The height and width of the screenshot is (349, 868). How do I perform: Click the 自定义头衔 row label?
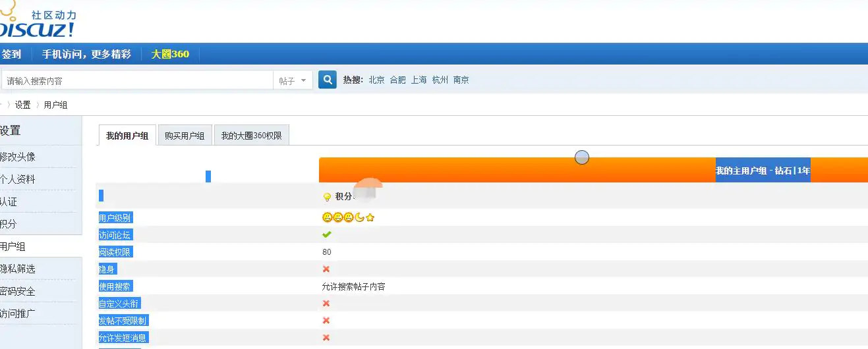pyautogui.click(x=119, y=304)
